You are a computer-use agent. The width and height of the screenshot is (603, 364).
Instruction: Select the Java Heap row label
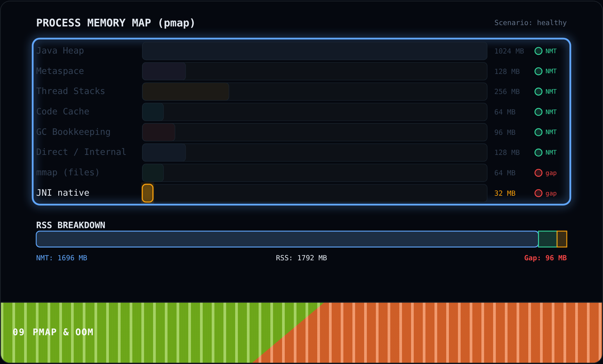(60, 51)
